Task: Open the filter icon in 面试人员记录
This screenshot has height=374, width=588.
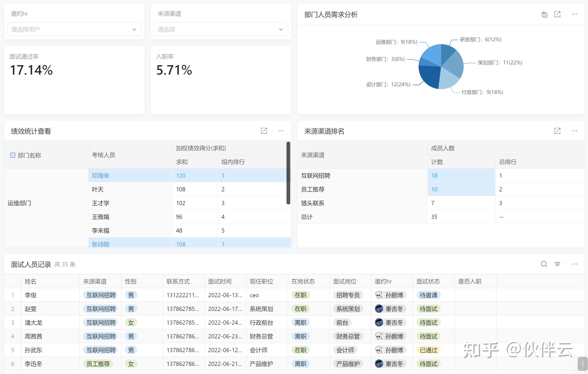Action: pos(557,264)
